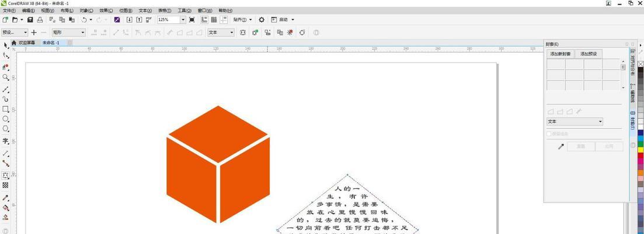Image resolution: width=644 pixels, height=234 pixels.
Task: Select the Interactive Fill bucket tool
Action: tap(5, 208)
